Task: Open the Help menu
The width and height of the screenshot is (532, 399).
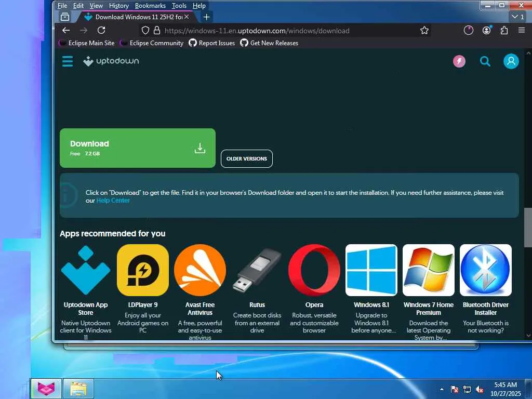Action: tap(199, 6)
